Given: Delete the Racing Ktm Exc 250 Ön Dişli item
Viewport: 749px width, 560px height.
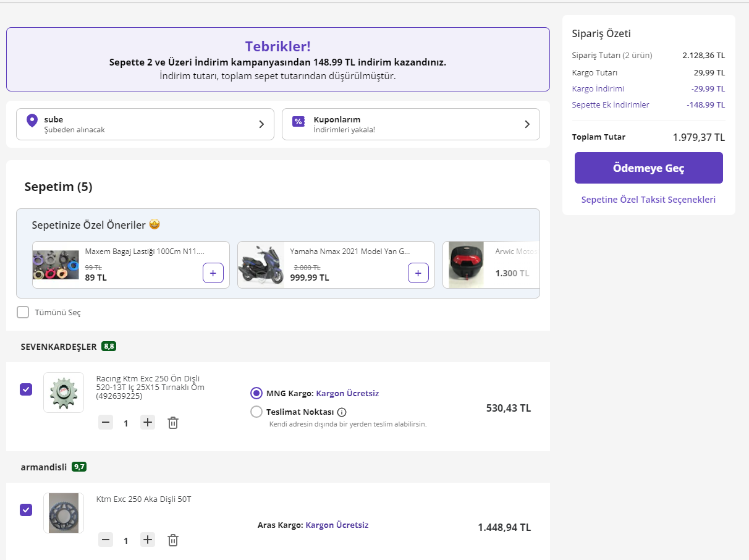Looking at the screenshot, I should point(173,423).
